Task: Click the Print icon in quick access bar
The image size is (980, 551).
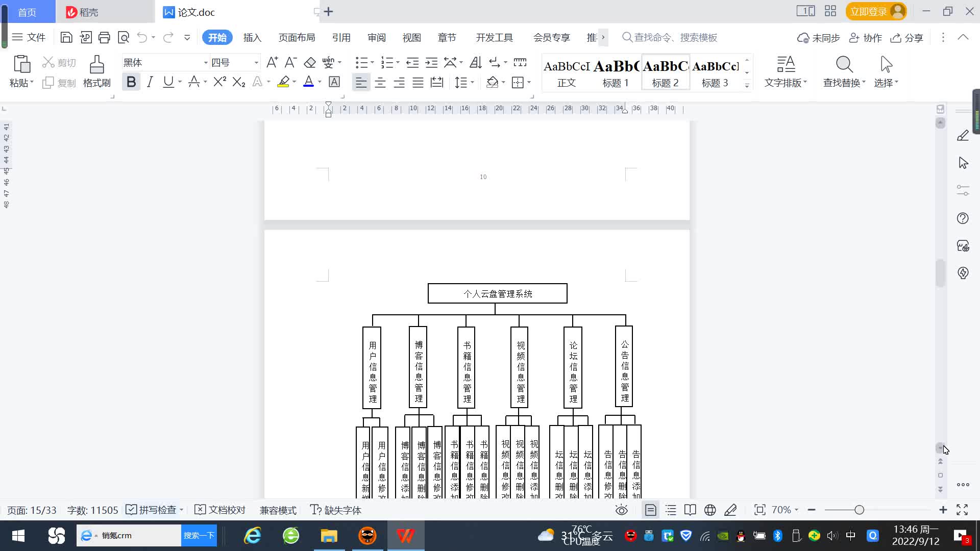Action: (x=104, y=37)
